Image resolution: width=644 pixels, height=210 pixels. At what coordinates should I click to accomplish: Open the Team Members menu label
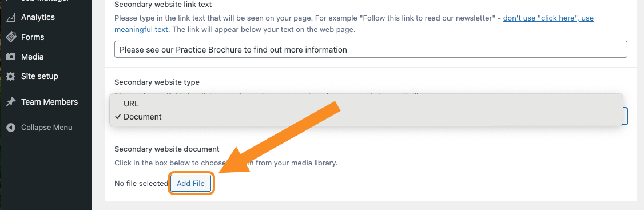click(x=49, y=102)
